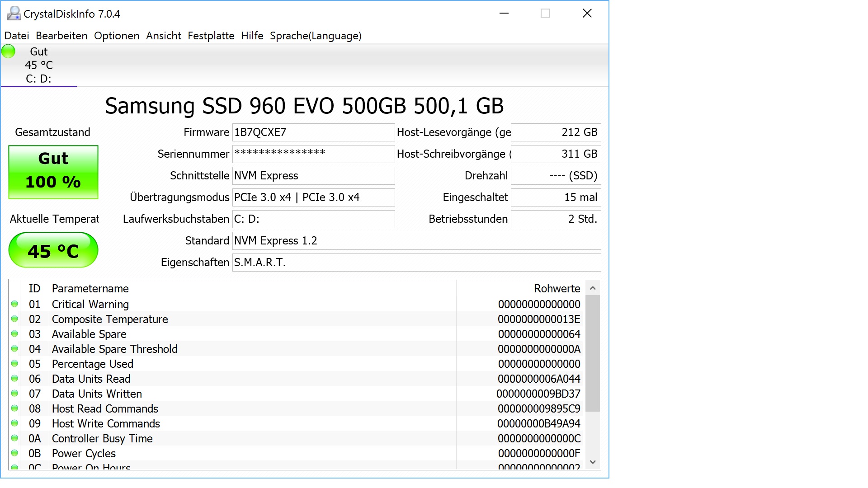Click the 45 °C temperature button
Image resolution: width=868 pixels, height=488 pixels.
53,250
